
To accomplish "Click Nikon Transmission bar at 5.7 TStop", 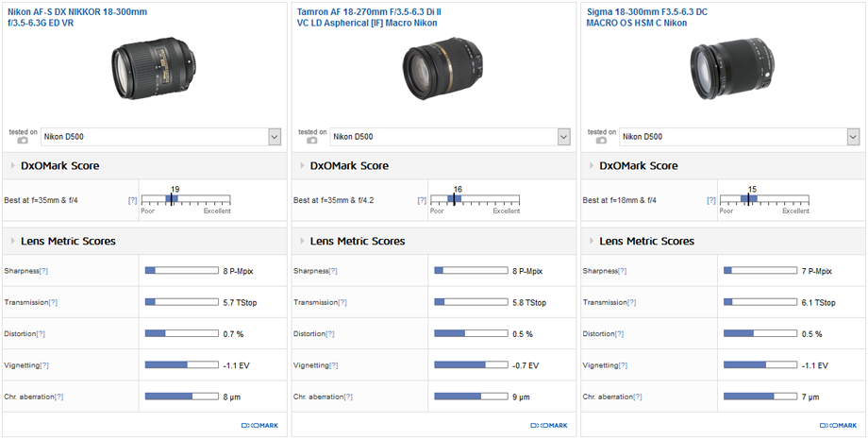I will [181, 302].
